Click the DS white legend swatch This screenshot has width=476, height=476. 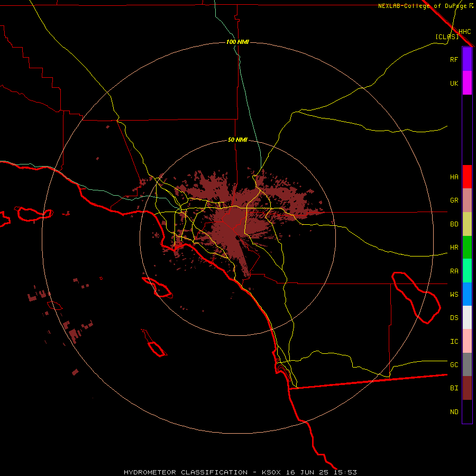pos(467,317)
